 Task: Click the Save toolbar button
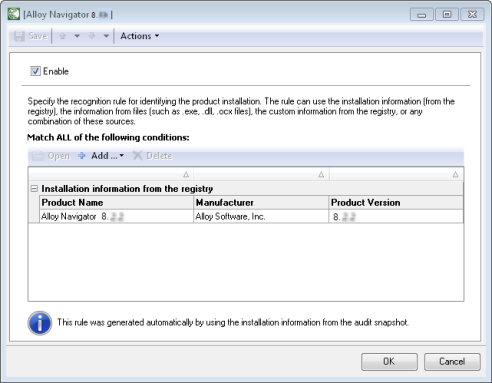pyautogui.click(x=30, y=36)
